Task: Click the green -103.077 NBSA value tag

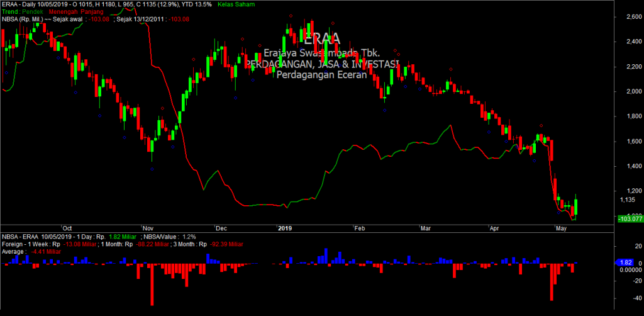Action: pyautogui.click(x=630, y=218)
